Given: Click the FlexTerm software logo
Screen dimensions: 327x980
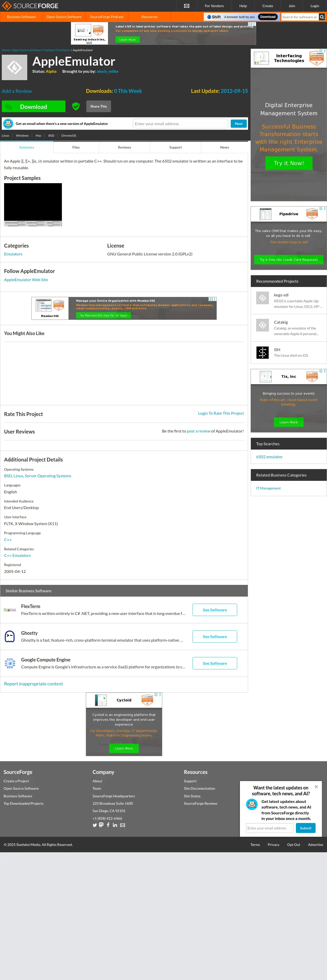Looking at the screenshot, I should [x=10, y=610].
